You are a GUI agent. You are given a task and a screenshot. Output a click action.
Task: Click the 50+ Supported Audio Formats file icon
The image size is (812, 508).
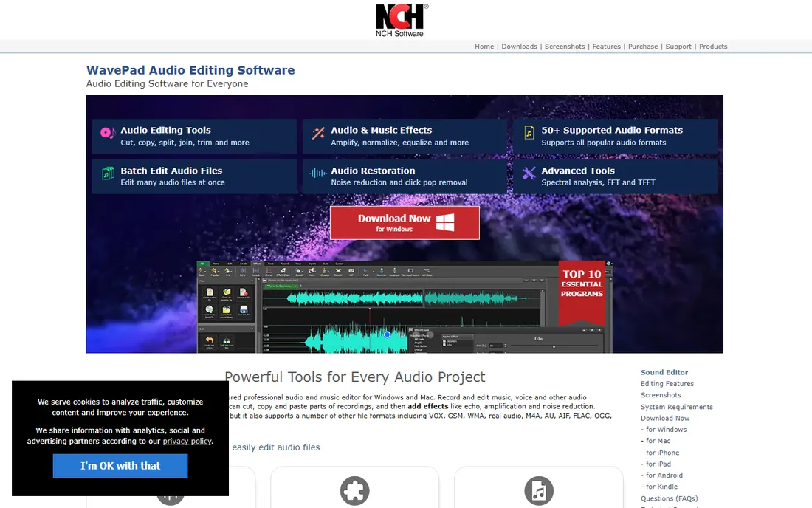coord(529,133)
